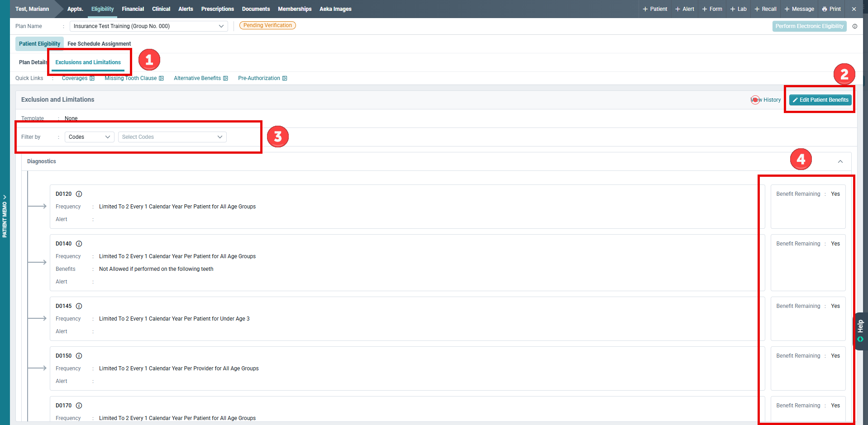Open the Alerts tab
This screenshot has height=425, width=868.
point(186,9)
